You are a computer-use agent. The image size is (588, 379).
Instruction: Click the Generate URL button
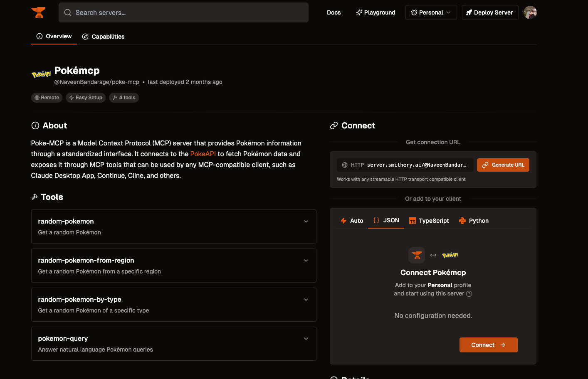(x=503, y=165)
